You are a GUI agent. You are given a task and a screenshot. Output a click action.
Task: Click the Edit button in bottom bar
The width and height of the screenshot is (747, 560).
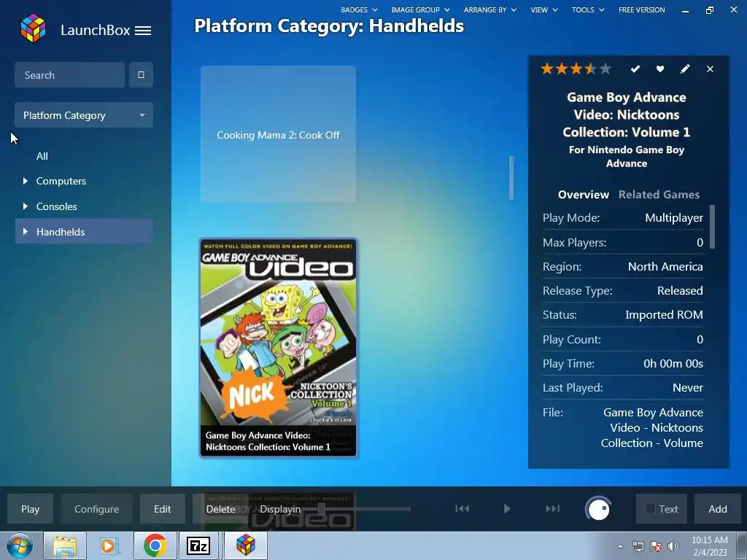pos(162,509)
